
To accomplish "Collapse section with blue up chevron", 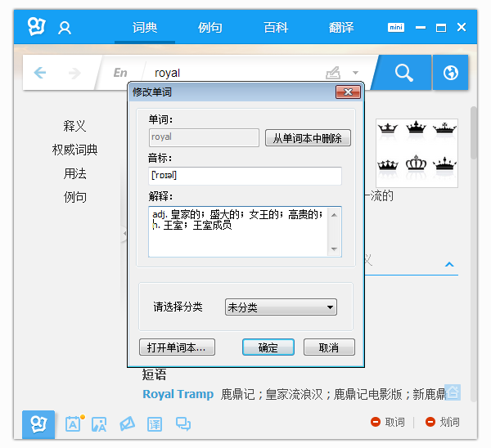I will 449,264.
